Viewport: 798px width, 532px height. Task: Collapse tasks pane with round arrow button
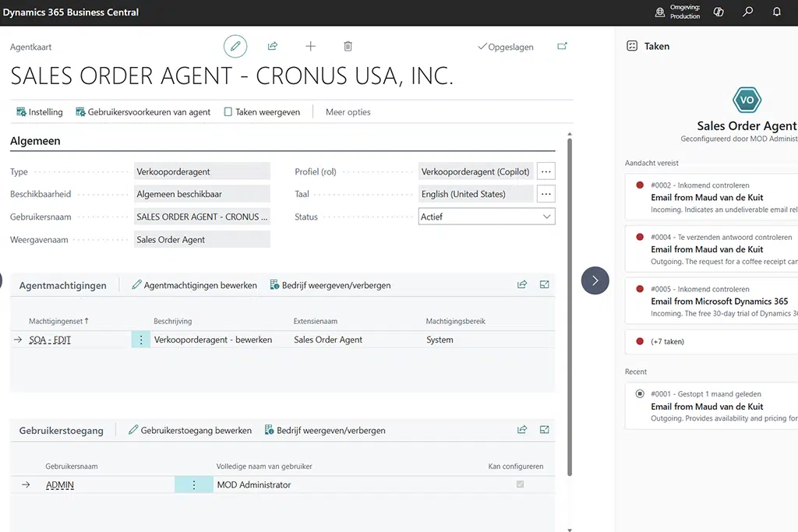click(x=595, y=280)
